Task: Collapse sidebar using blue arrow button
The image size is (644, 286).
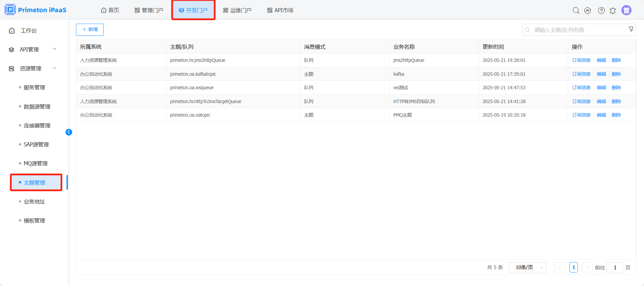Action: pyautogui.click(x=69, y=132)
